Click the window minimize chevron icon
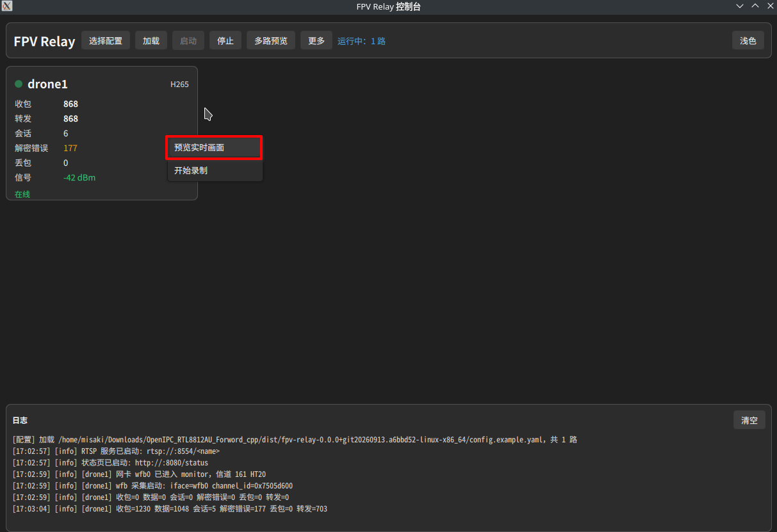 [740, 6]
